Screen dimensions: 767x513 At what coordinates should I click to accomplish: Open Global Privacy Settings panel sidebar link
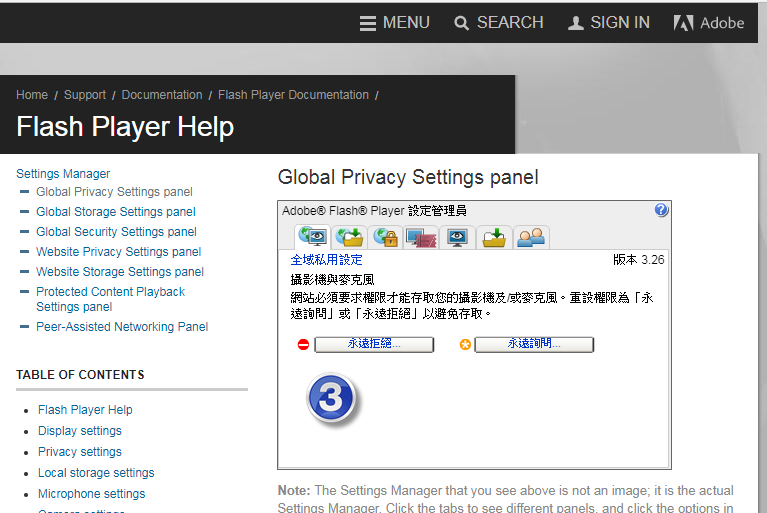pyautogui.click(x=114, y=192)
